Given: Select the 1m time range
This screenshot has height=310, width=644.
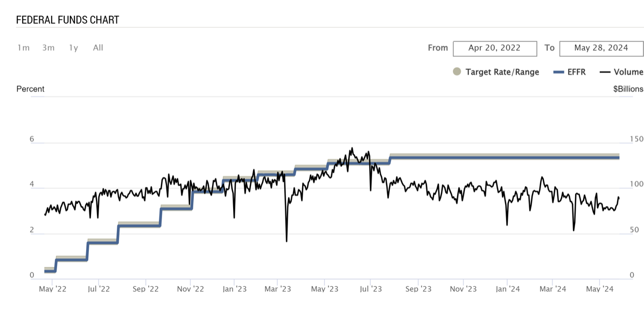Looking at the screenshot, I should (23, 48).
